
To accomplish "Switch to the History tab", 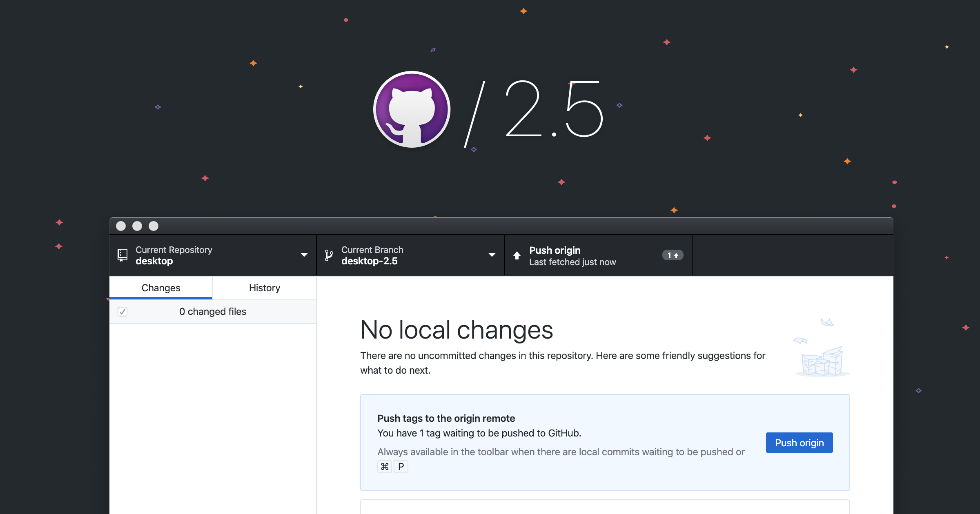I will tap(264, 288).
